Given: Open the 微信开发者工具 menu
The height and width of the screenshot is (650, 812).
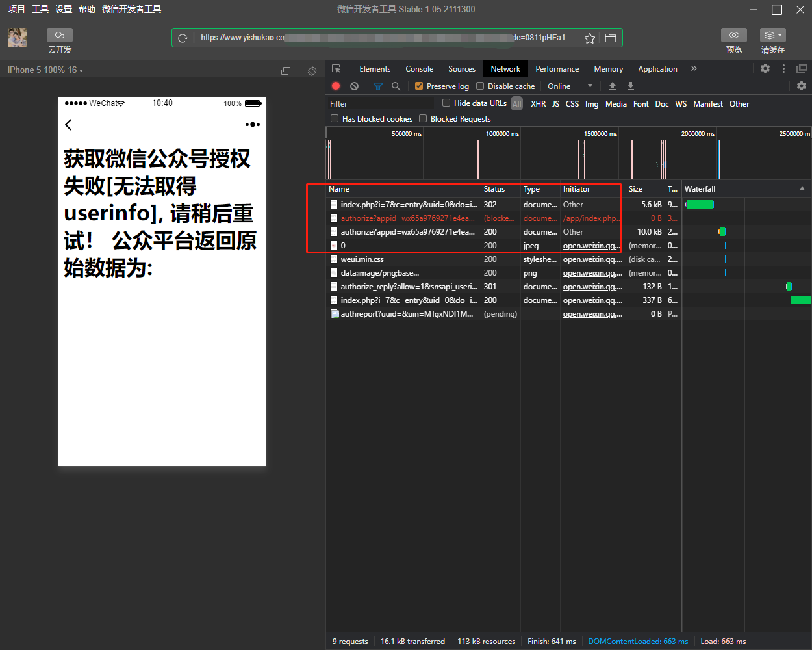Looking at the screenshot, I should point(131,9).
